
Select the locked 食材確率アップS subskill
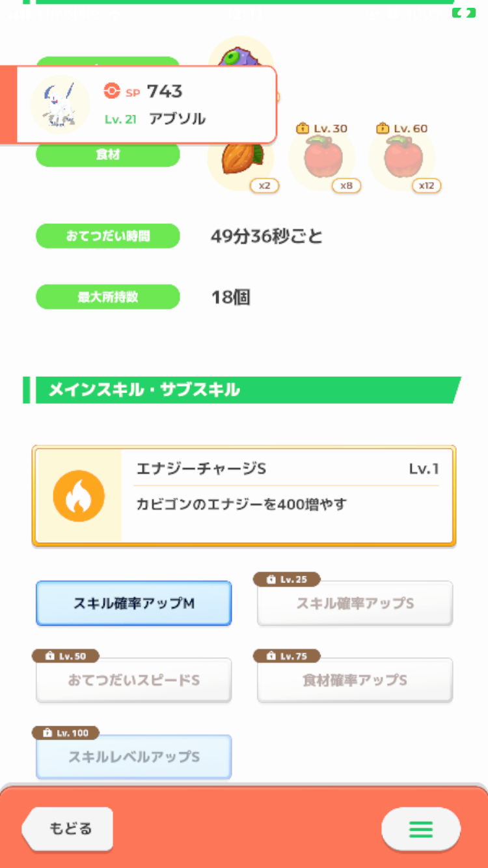[x=355, y=681]
